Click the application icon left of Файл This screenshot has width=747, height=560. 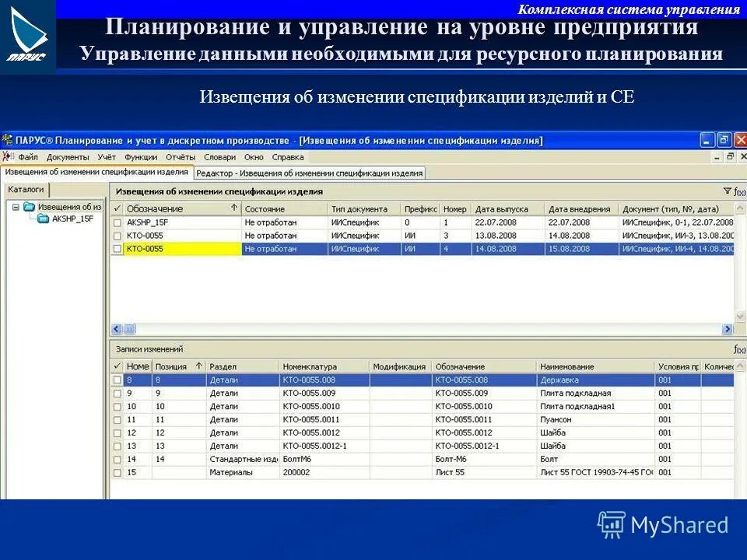8,156
